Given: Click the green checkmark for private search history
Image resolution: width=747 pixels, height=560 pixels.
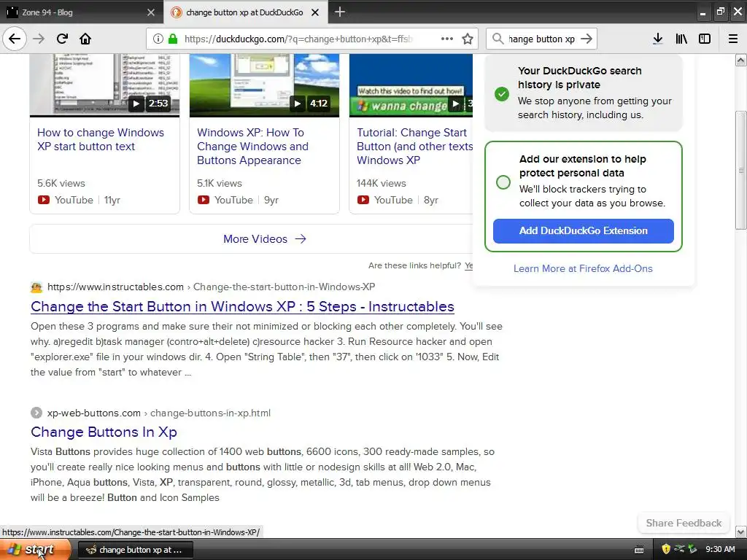Looking at the screenshot, I should tap(502, 94).
